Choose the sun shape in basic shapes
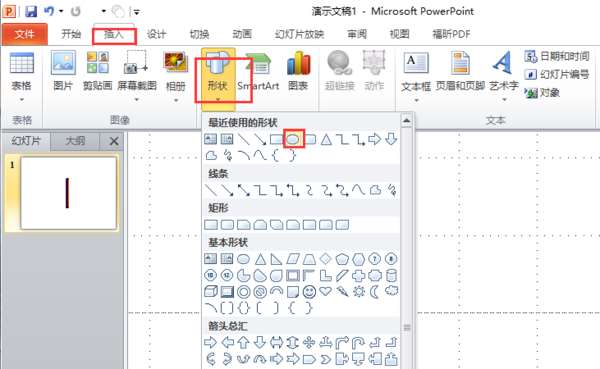The height and width of the screenshot is (369, 600). [359, 292]
